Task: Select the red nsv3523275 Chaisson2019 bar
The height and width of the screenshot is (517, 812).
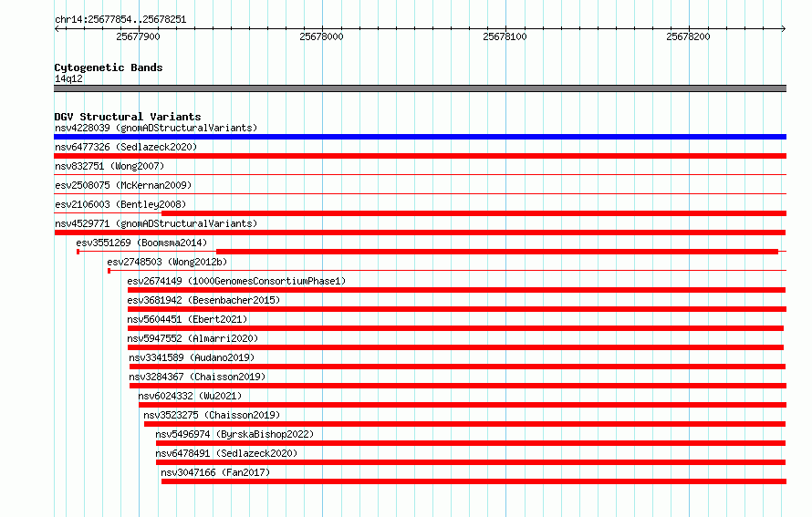Action: coord(464,424)
